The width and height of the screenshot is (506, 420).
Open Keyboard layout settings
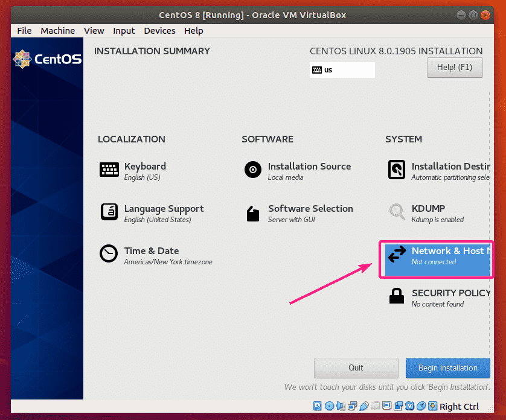coord(133,171)
